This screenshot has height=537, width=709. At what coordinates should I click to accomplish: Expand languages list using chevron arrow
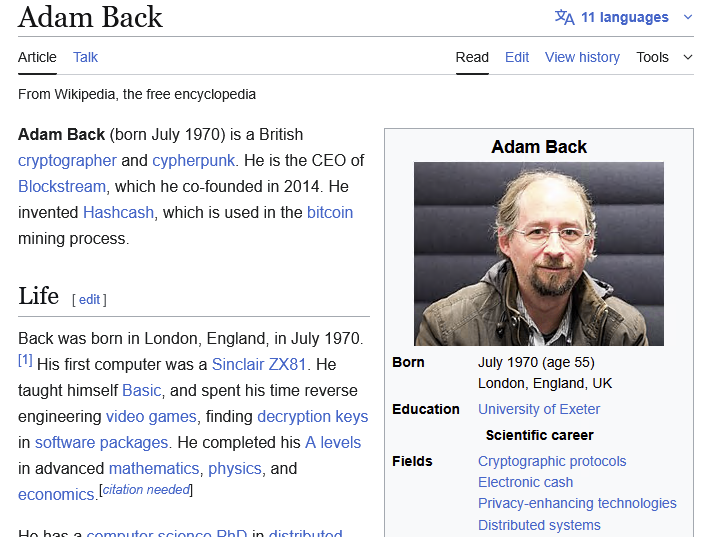click(688, 17)
